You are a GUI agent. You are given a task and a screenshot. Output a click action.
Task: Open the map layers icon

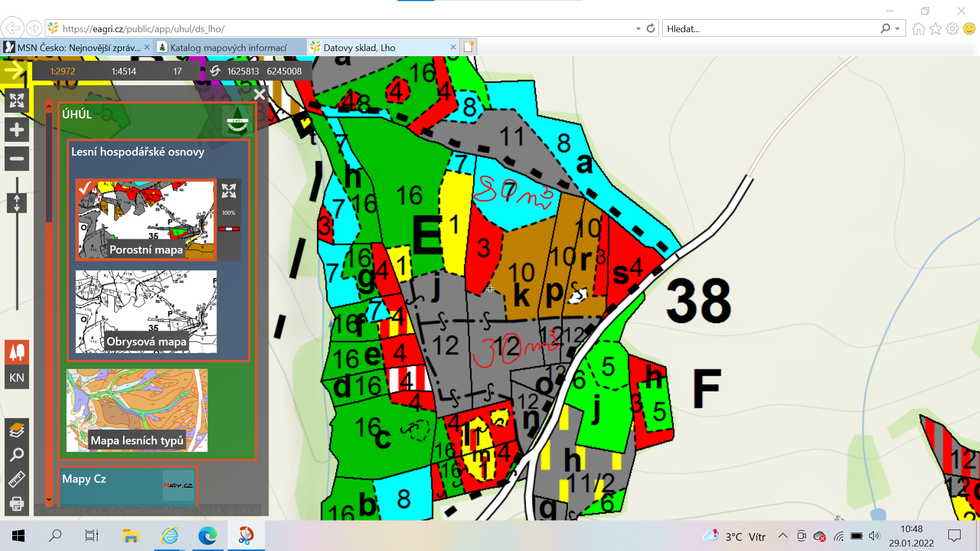(17, 430)
